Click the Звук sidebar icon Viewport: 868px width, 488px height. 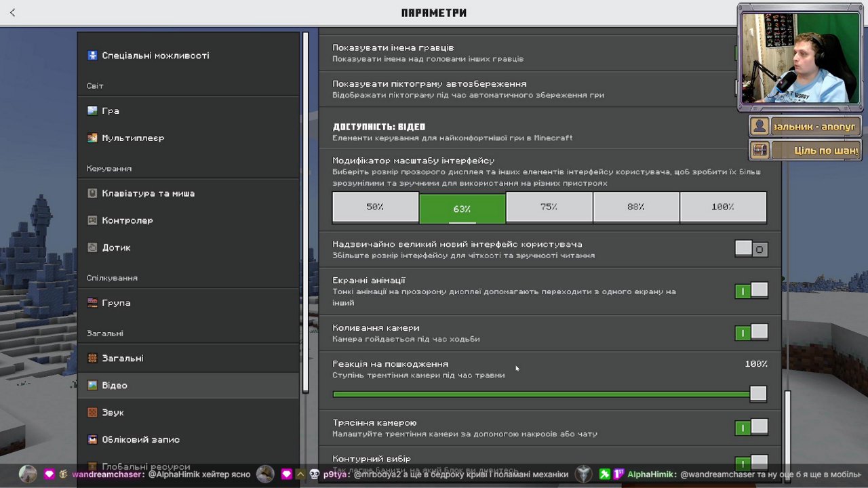[x=92, y=412]
